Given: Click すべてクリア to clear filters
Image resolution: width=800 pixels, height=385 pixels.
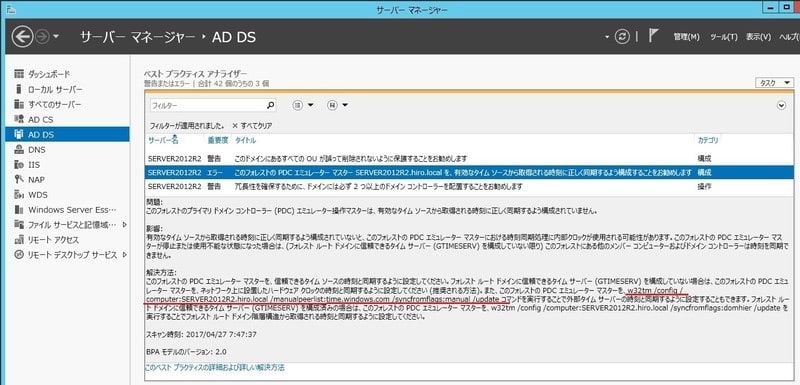Looking at the screenshot, I should point(252,125).
